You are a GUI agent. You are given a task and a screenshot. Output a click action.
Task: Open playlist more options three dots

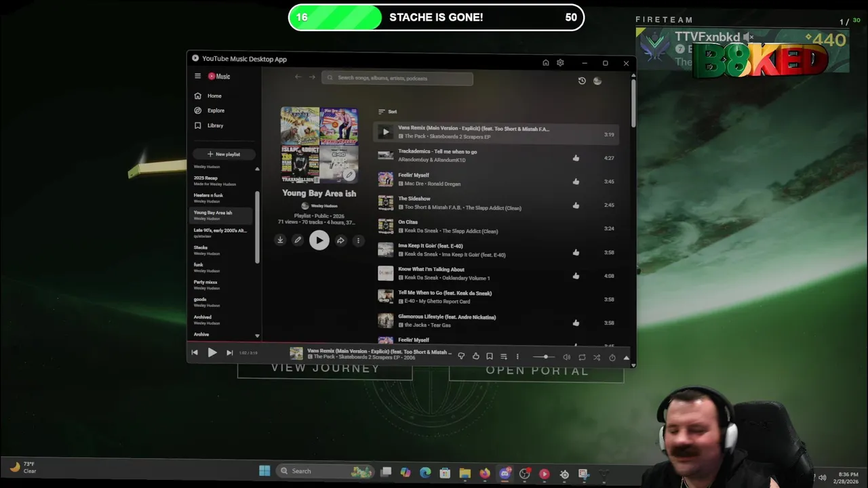pyautogui.click(x=358, y=240)
